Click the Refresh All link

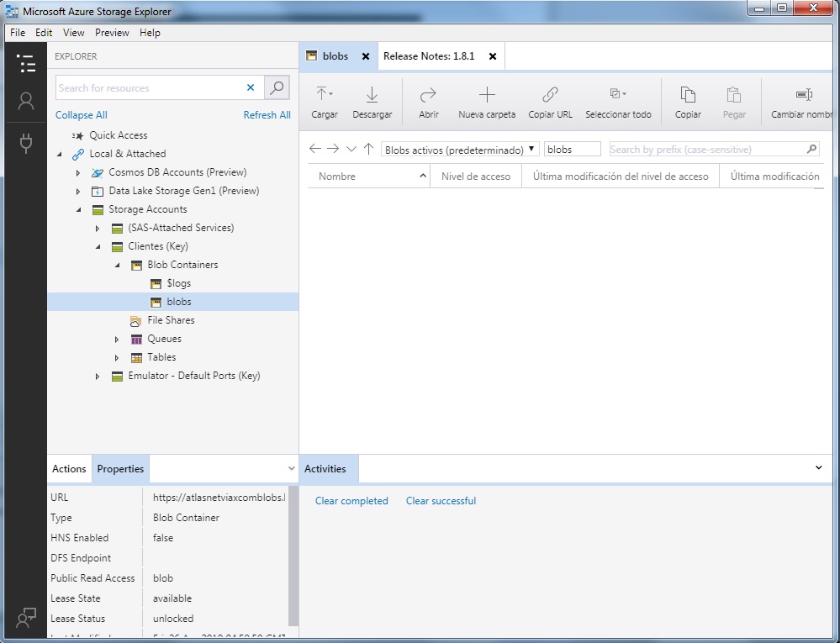click(x=267, y=115)
